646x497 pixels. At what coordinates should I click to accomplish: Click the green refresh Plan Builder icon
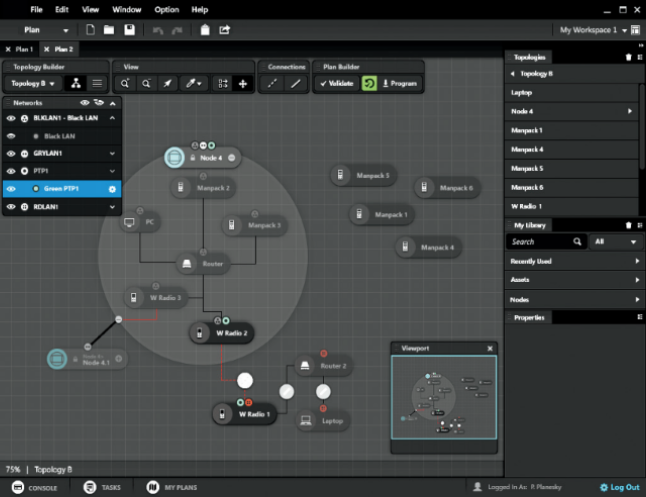tap(369, 84)
